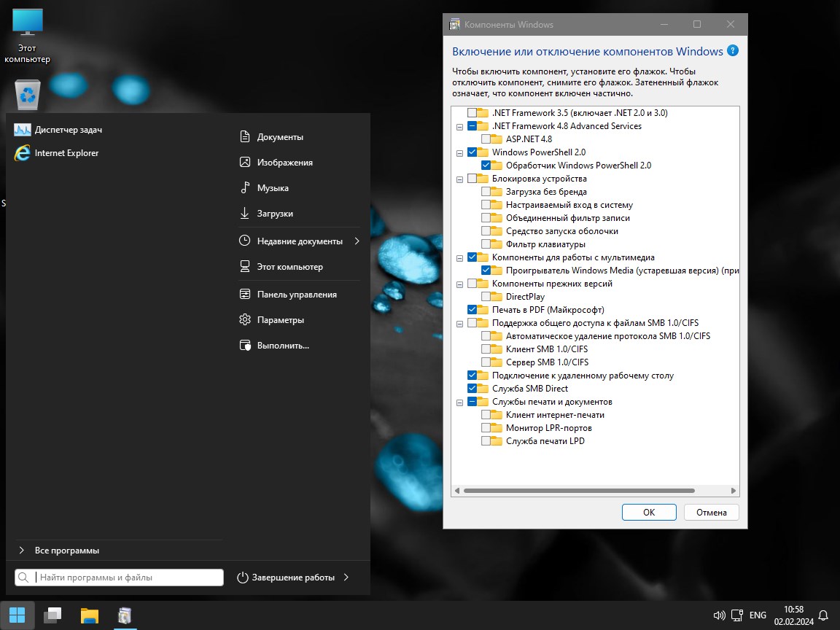
Task: Click OK in Windows Features dialog
Action: tap(649, 512)
